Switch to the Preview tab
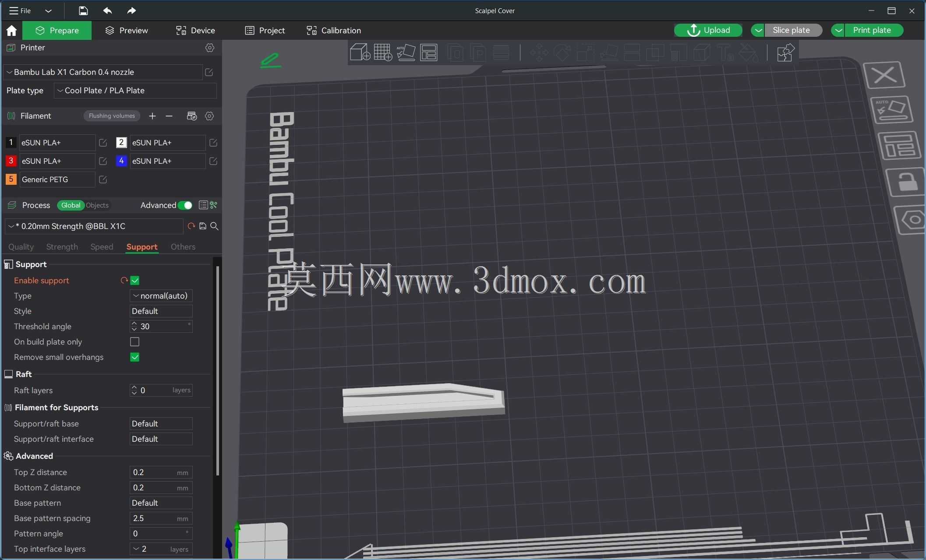The width and height of the screenshot is (926, 560). (x=127, y=31)
